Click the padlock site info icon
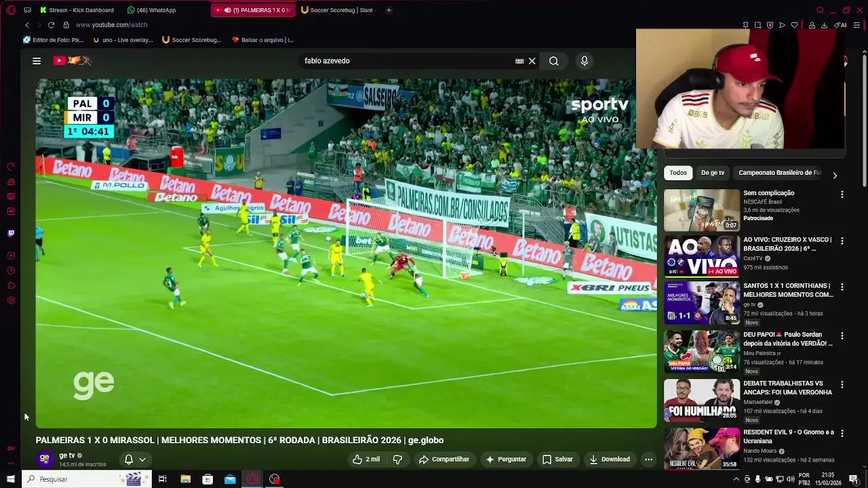The height and width of the screenshot is (488, 868). 66,25
